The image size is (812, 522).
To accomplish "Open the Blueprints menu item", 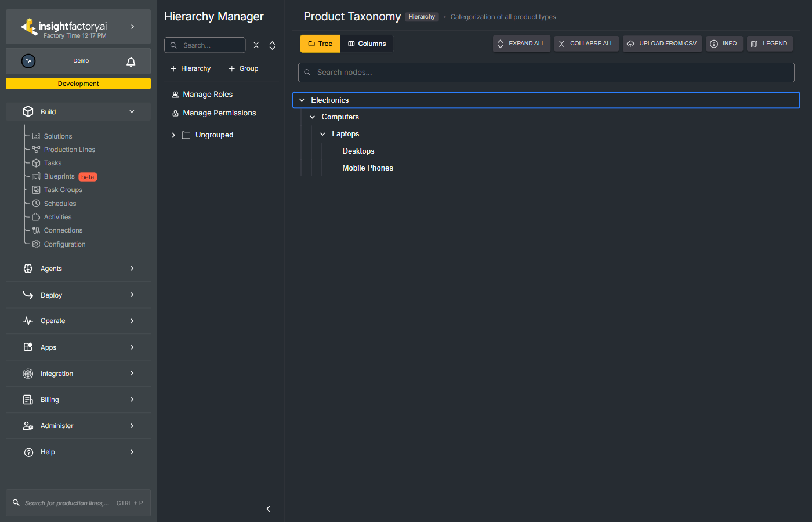I will click(x=59, y=176).
